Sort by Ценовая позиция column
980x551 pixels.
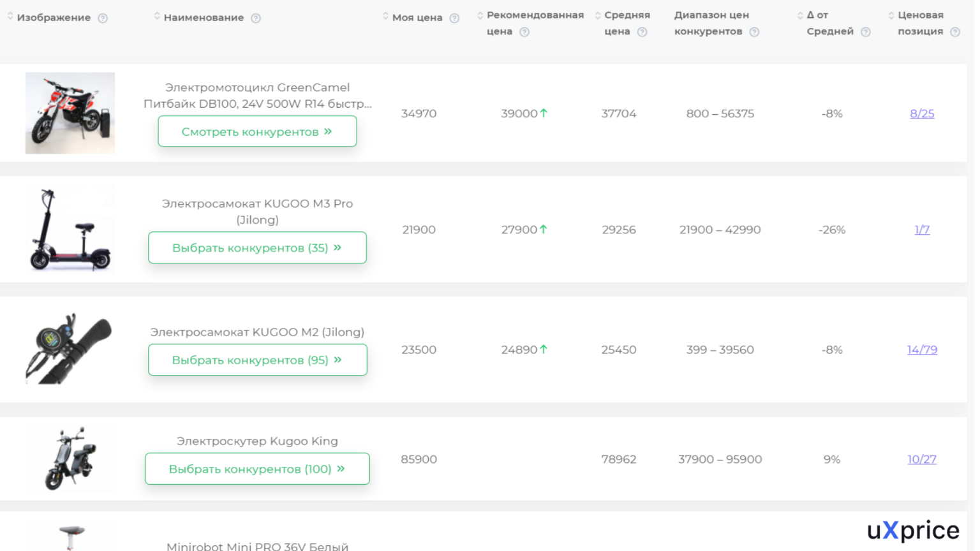(x=891, y=15)
